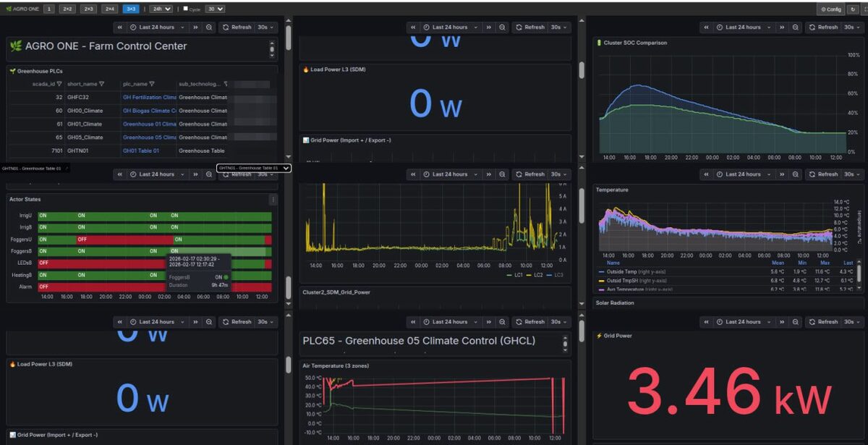The image size is (868, 445).
Task: Open 30s interval dropdown above Cluster2_SDM_Grid_Power chart
Action: [x=559, y=174]
